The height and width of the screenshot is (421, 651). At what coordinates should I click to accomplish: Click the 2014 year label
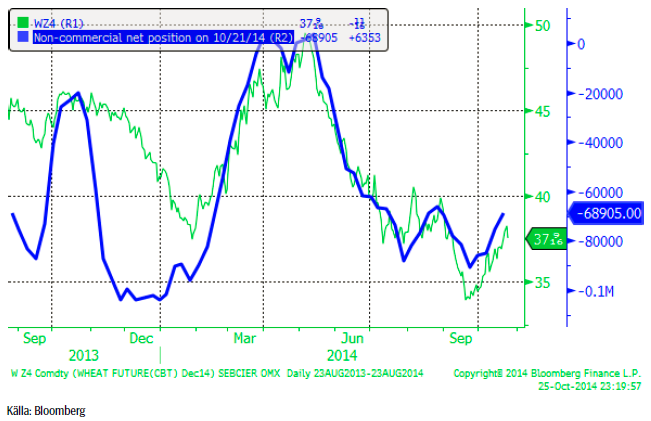point(341,355)
